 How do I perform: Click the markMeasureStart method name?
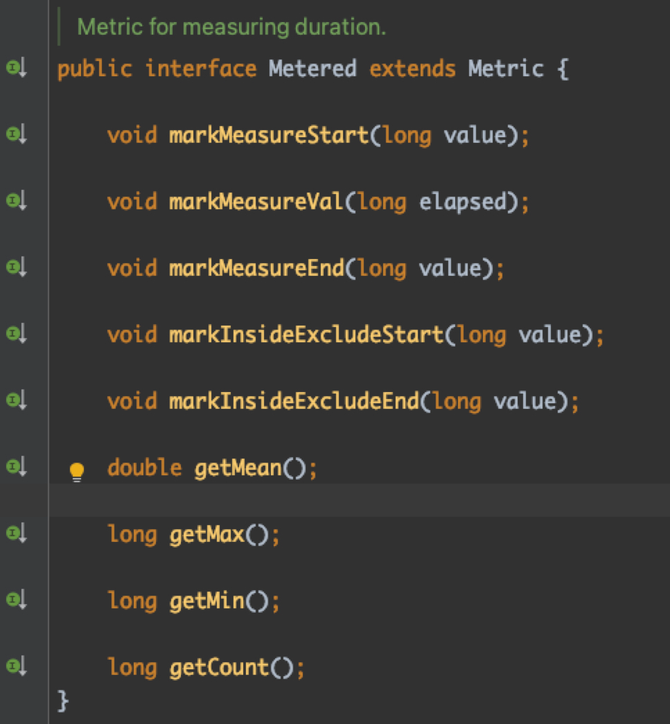[268, 135]
